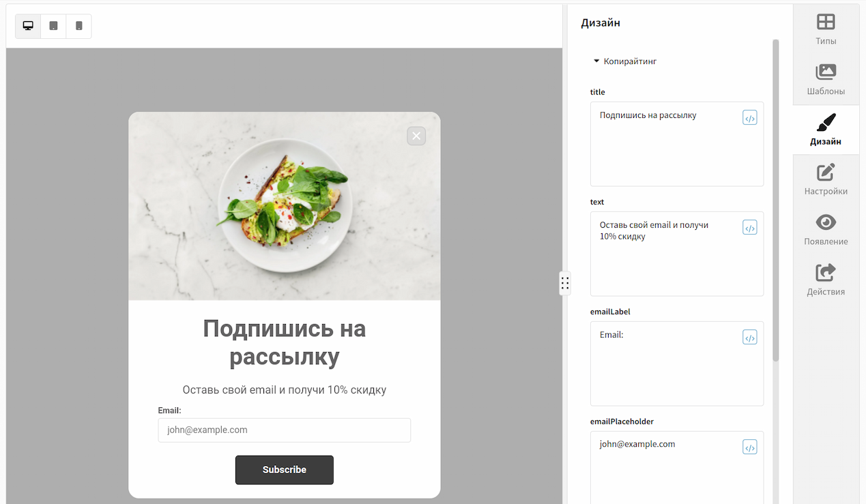The image size is (866, 504).
Task: Click code icon in text field
Action: [x=749, y=228]
